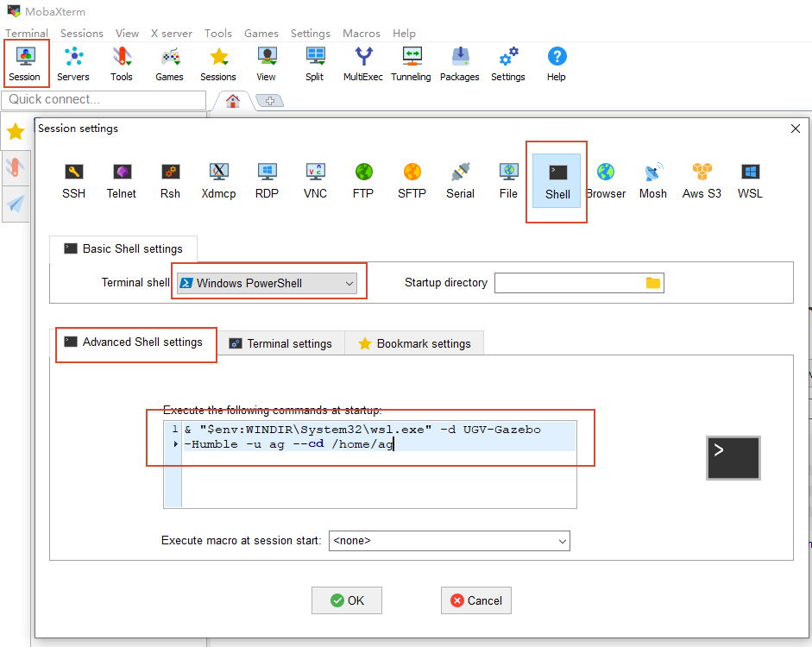
Task: Choose the VNC session type
Action: (x=315, y=180)
